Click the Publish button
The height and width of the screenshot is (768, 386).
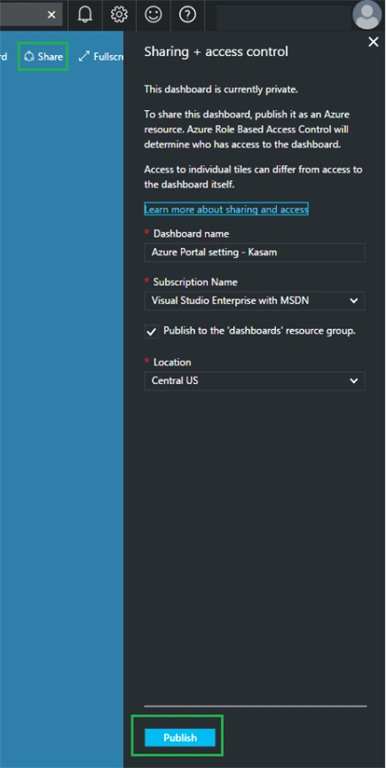(x=180, y=738)
